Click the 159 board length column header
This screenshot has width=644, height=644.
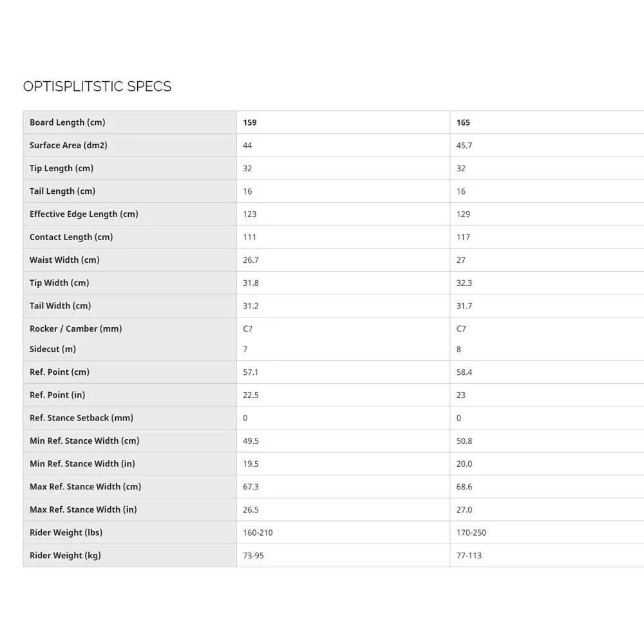[250, 122]
